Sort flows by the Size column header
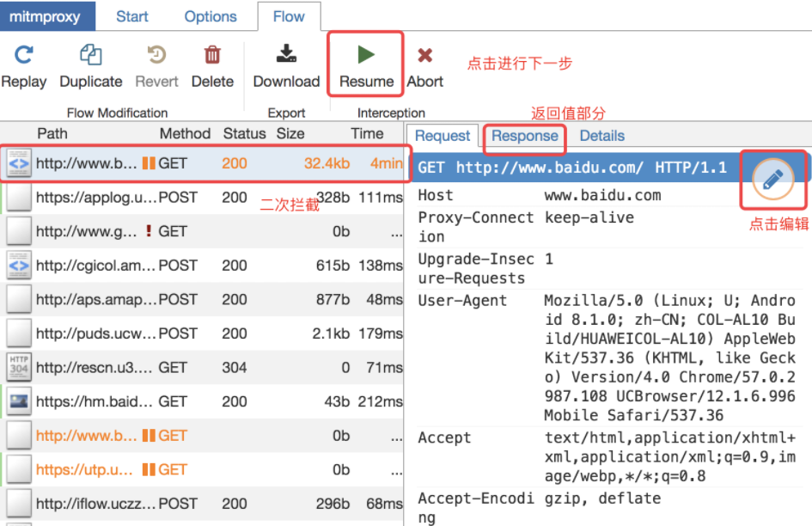This screenshot has width=812, height=526. 290,133
